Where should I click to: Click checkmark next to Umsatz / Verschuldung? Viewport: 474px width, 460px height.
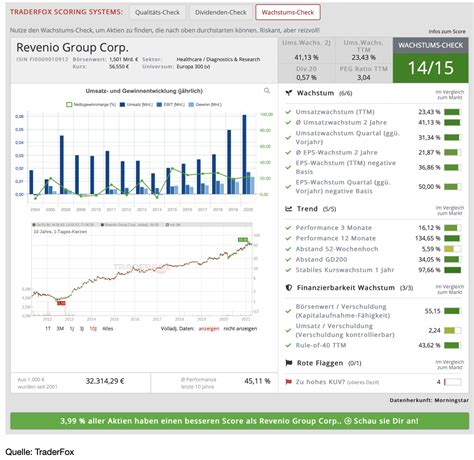(288, 330)
